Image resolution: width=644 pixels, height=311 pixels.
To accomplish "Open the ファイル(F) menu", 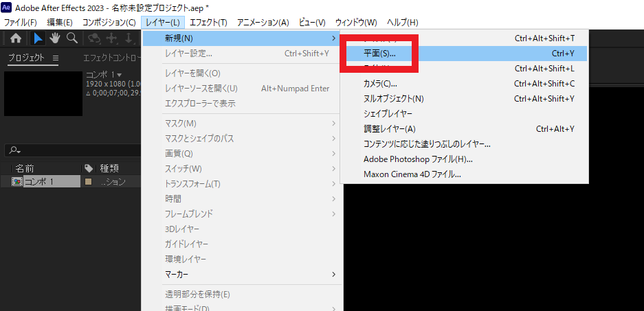I will 20,22.
